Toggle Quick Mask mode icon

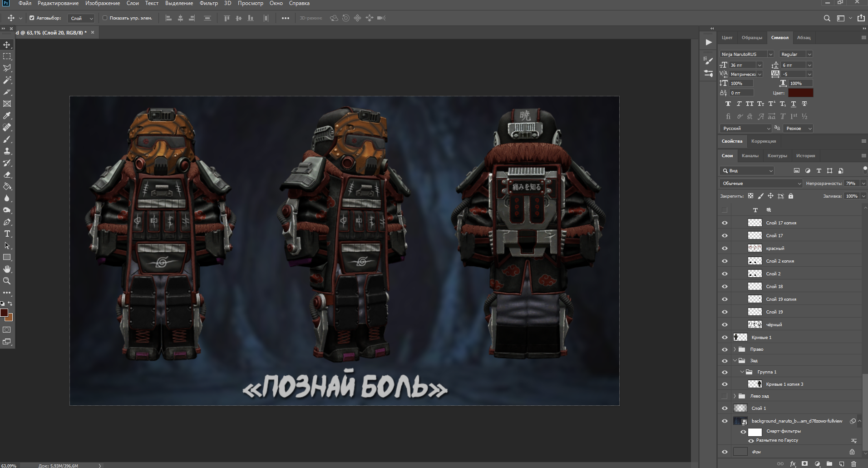pyautogui.click(x=7, y=330)
